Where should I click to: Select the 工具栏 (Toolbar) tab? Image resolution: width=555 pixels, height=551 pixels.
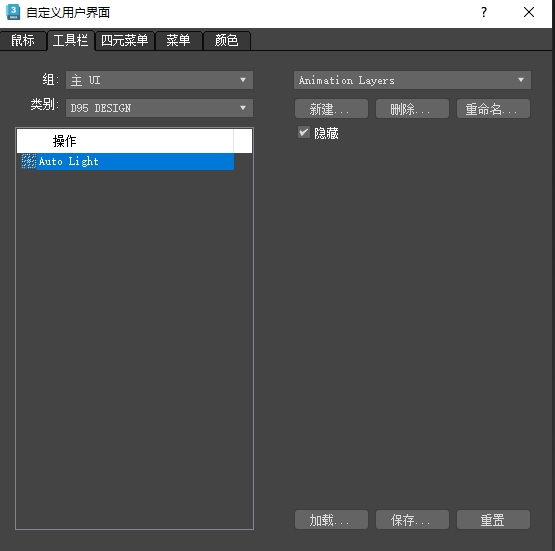pos(70,40)
